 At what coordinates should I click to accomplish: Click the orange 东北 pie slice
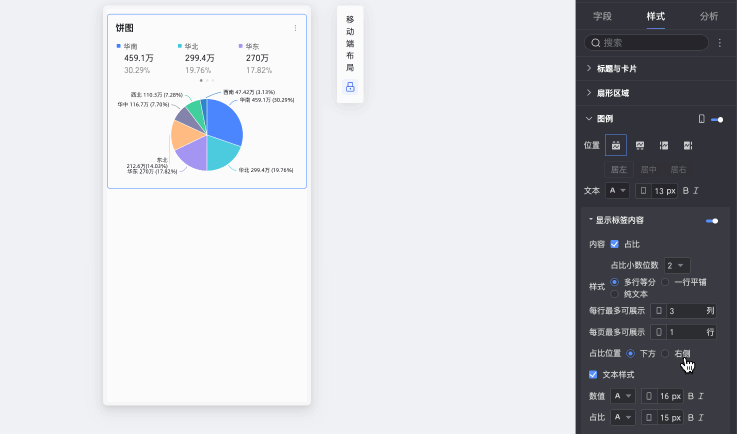tap(186, 134)
